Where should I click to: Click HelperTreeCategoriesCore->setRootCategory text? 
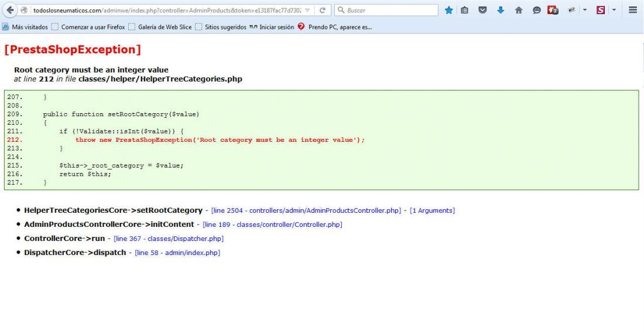pos(114,210)
